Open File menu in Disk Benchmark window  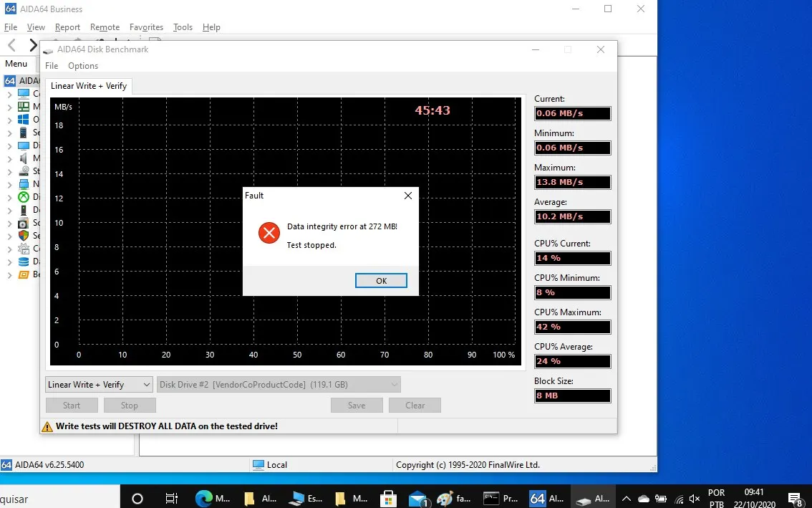(52, 66)
